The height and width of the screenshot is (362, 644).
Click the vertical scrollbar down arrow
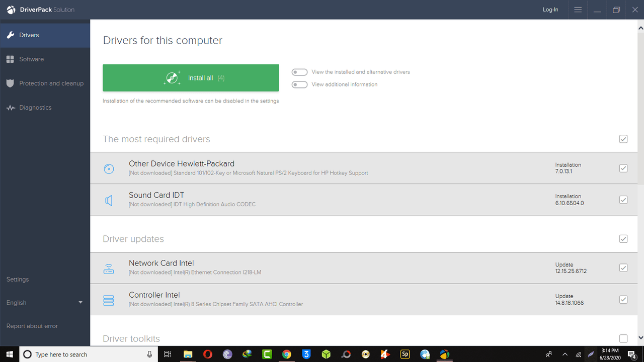(640, 338)
